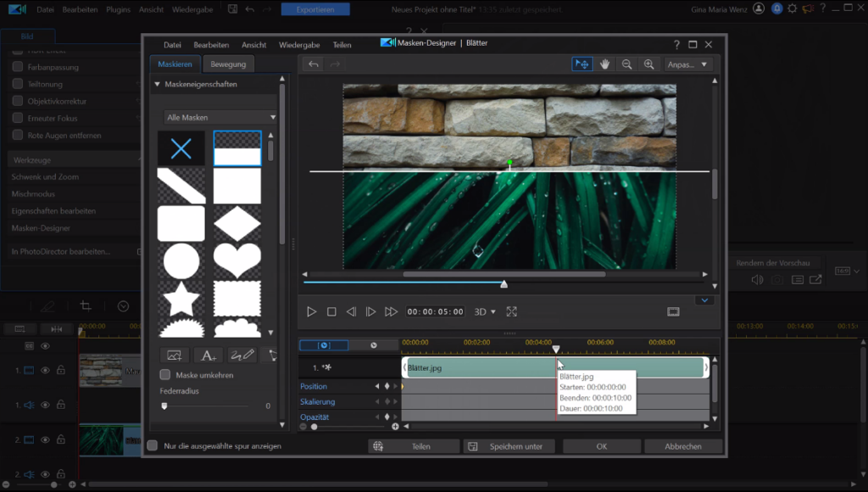Screen dimensions: 868x492
Task: Add a Position keyframe
Action: [x=387, y=386]
